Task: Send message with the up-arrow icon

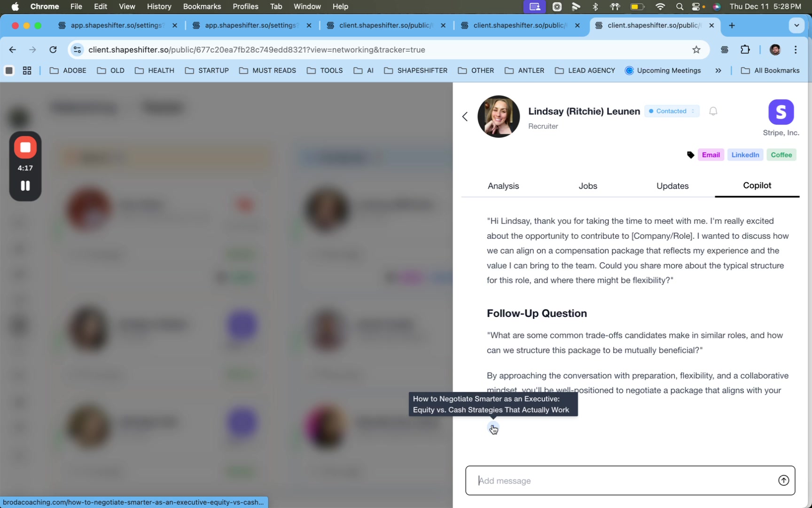Action: [x=783, y=480]
